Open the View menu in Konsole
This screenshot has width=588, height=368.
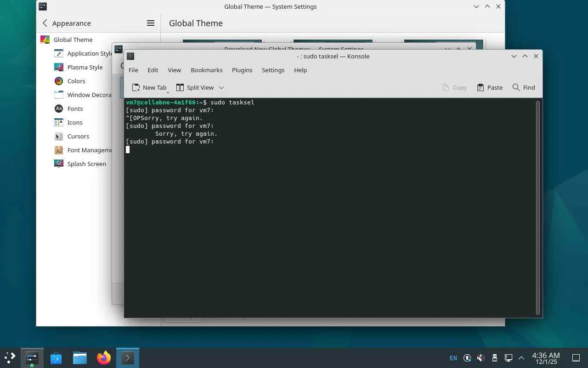pyautogui.click(x=175, y=70)
